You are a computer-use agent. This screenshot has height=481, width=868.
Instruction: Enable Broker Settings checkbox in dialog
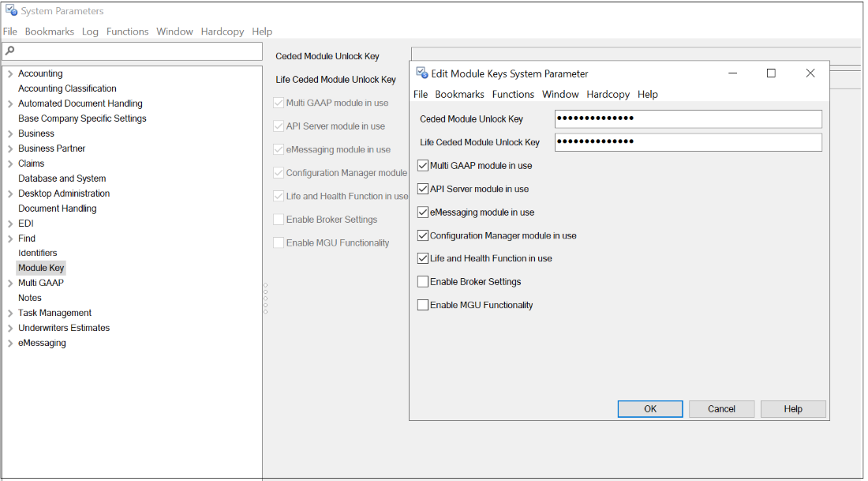pos(423,282)
